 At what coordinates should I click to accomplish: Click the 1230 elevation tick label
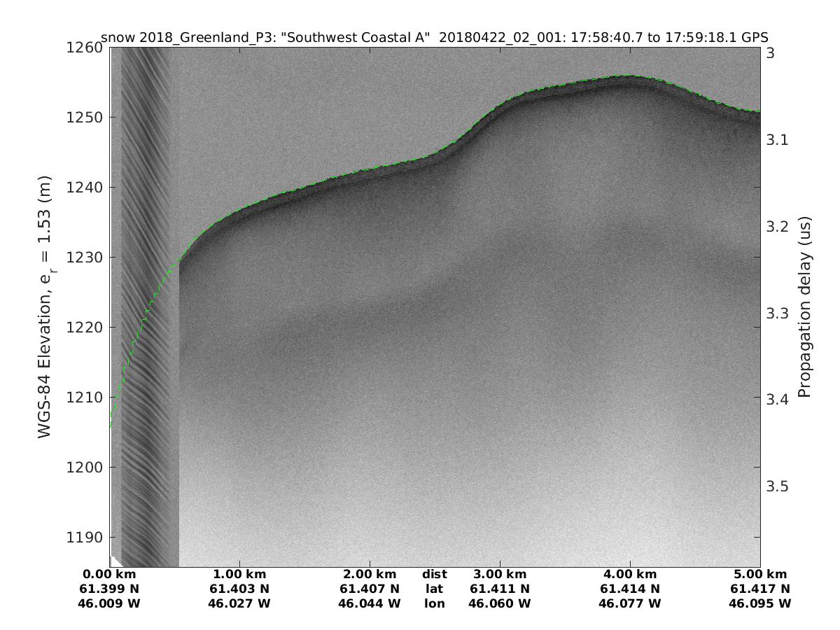(84, 258)
